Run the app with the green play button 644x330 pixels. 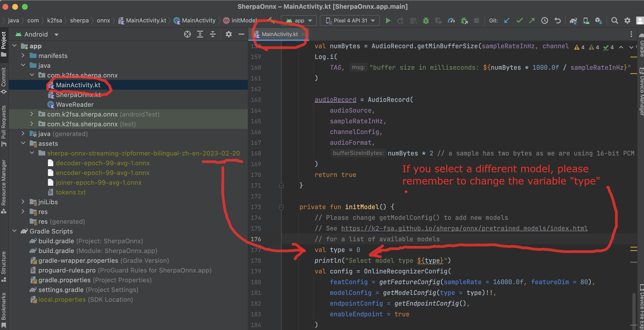(388, 20)
